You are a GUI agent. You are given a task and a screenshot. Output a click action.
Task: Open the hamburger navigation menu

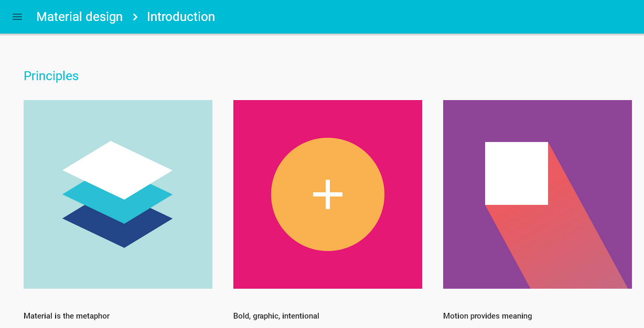pyautogui.click(x=17, y=17)
